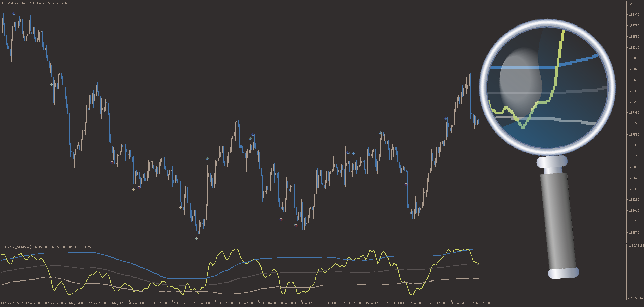The height and width of the screenshot is (307, 644).
Task: Select the 22 Jul 20:00 time label
Action: 417,303
